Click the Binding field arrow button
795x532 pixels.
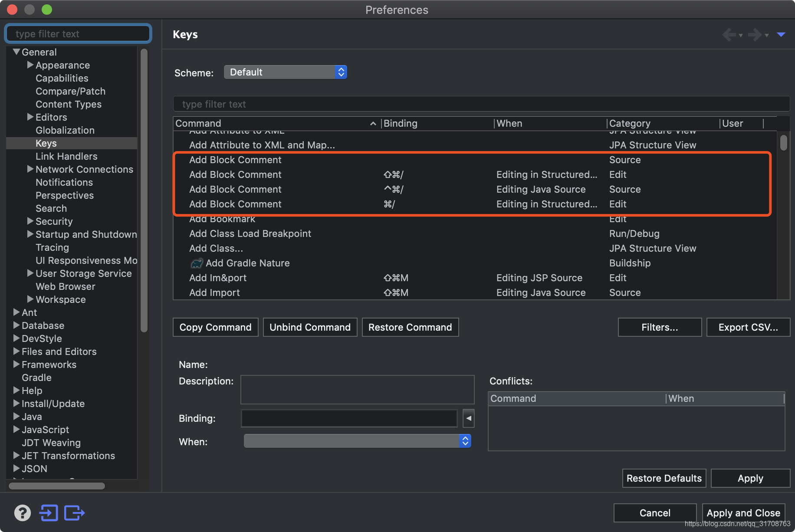pos(469,418)
